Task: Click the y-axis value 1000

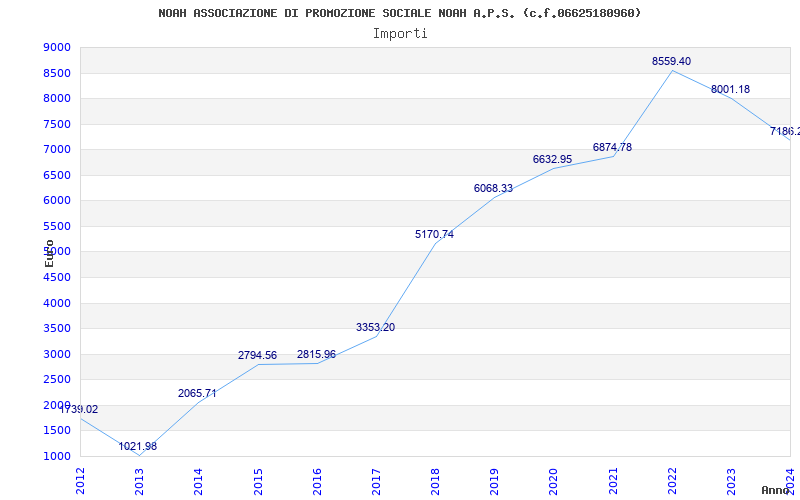Action: [57, 456]
